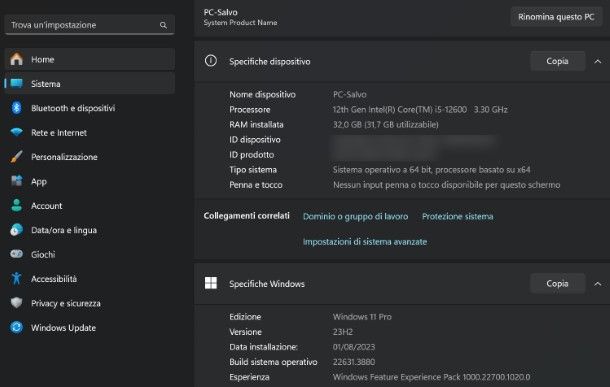The image size is (610, 387).
Task: Click the search magnifier icon
Action: 163,25
